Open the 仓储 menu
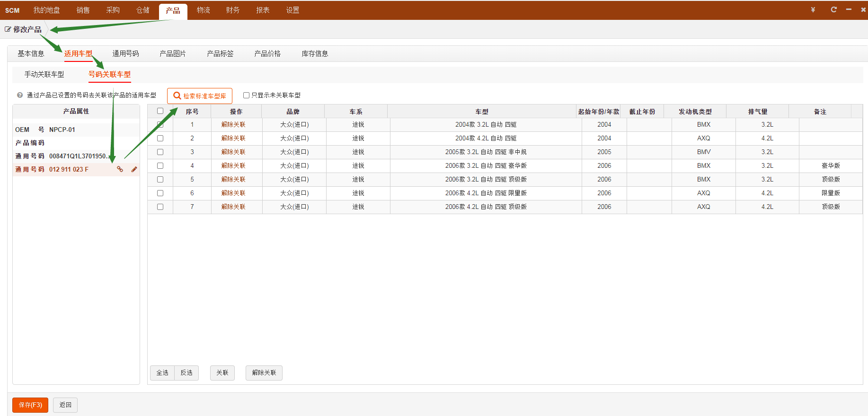Screen dimensions: 868x416 (x=143, y=10)
